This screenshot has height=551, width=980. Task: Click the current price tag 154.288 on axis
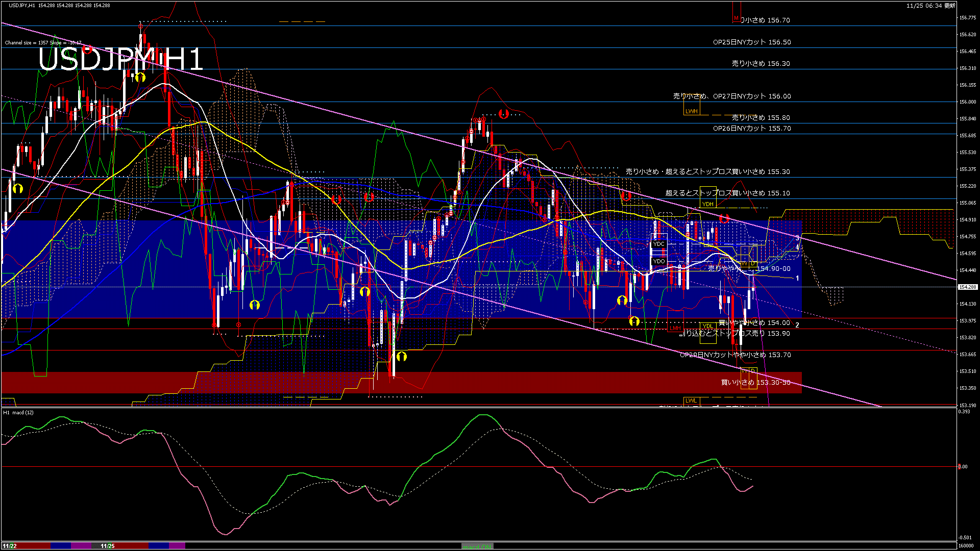967,287
